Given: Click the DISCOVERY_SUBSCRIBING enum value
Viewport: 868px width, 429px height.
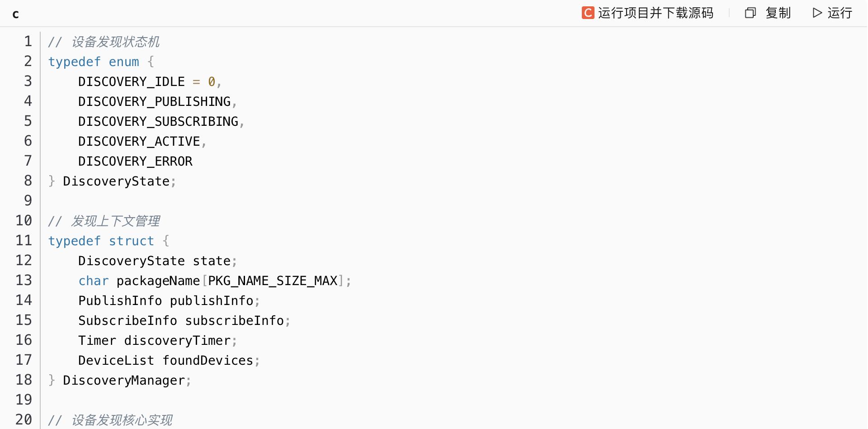Looking at the screenshot, I should coord(158,121).
